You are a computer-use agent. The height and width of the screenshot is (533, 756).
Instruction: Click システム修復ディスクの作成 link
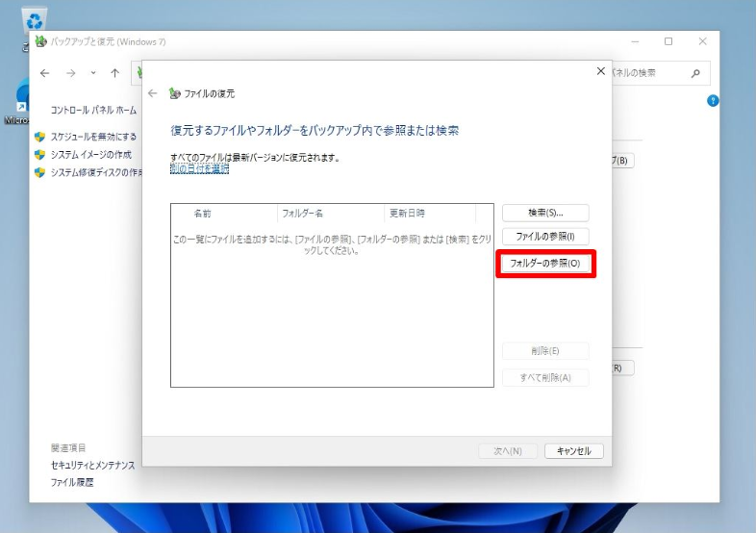point(96,172)
